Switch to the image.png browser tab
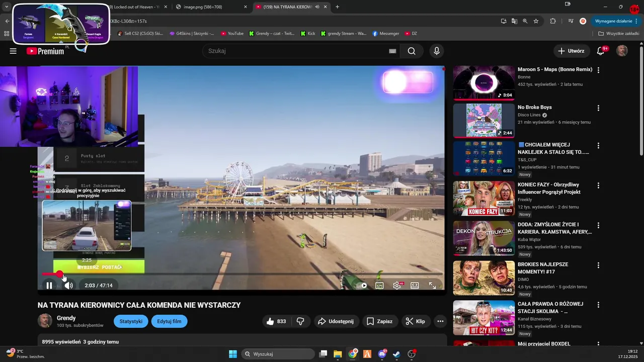Screen dimensions: 644x362 click(210, 7)
